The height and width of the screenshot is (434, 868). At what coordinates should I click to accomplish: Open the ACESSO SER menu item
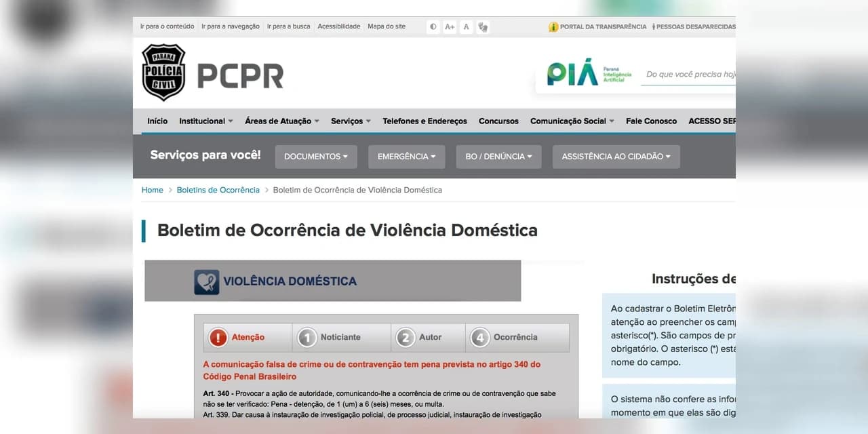point(712,121)
